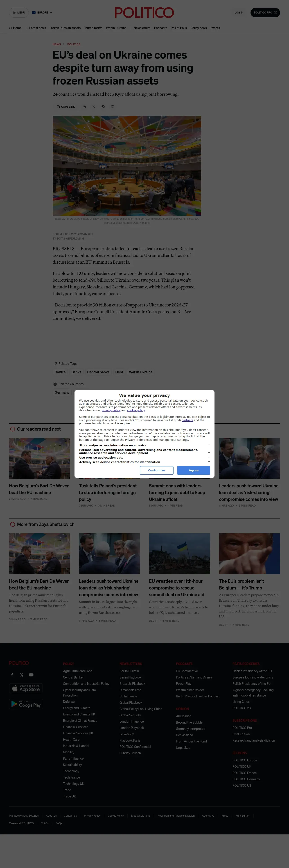The width and height of the screenshot is (289, 868).
Task: Open Berlin Bulletin newsletter footer link
Action: pyautogui.click(x=129, y=671)
